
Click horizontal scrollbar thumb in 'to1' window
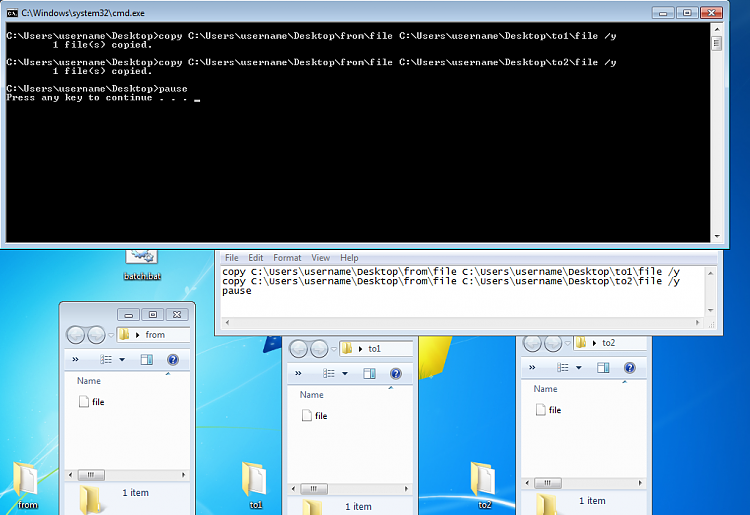(314, 489)
